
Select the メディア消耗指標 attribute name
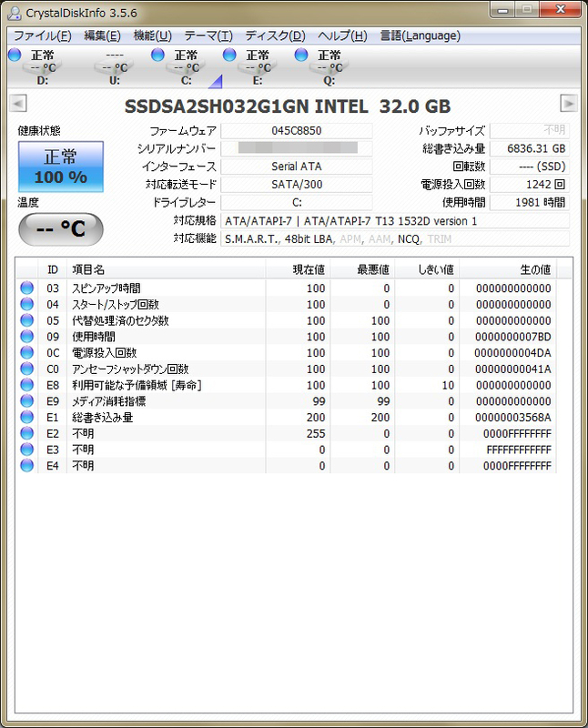(x=108, y=401)
